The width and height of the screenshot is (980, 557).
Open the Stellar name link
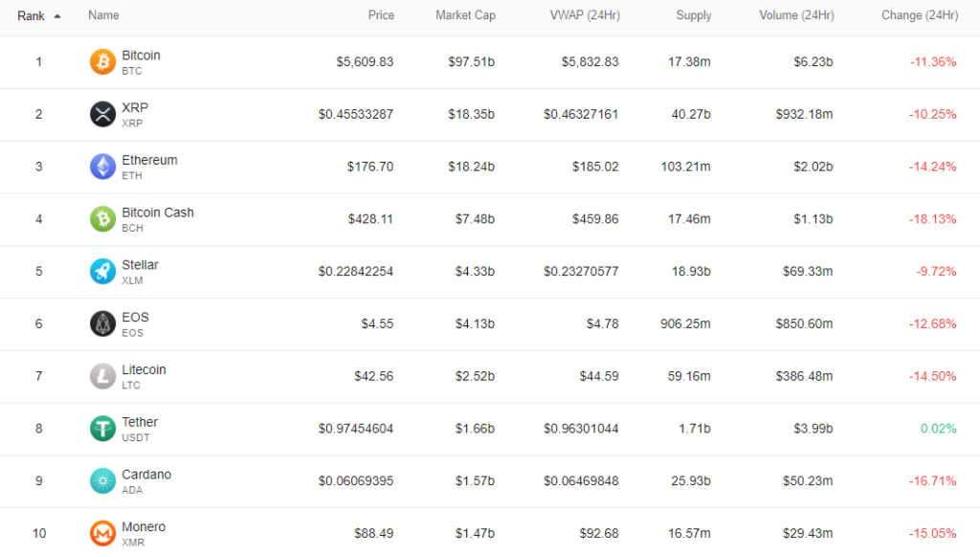pyautogui.click(x=142, y=264)
